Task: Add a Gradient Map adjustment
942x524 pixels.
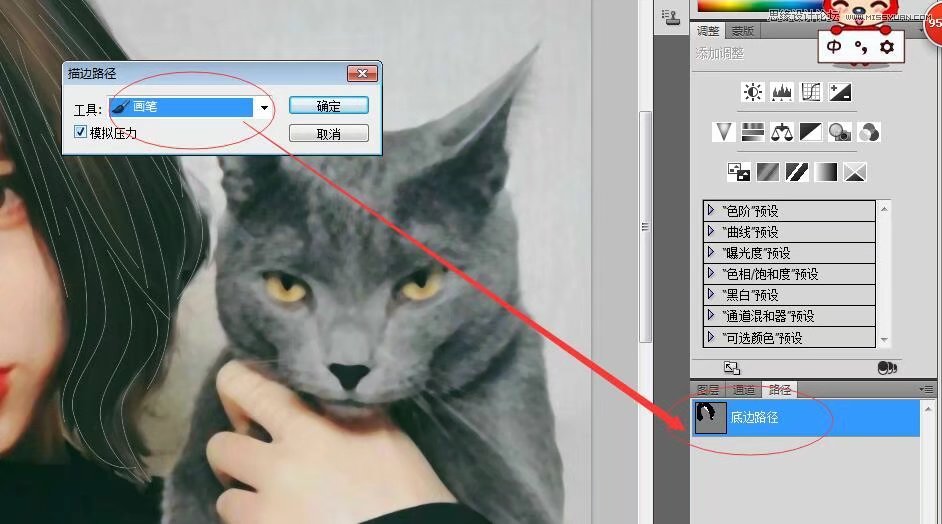Action: pos(825,172)
